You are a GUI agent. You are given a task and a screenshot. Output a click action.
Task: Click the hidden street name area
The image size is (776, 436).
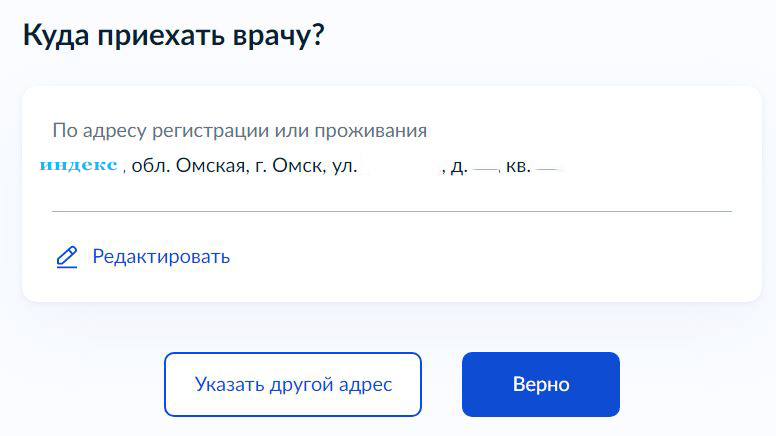(400, 166)
